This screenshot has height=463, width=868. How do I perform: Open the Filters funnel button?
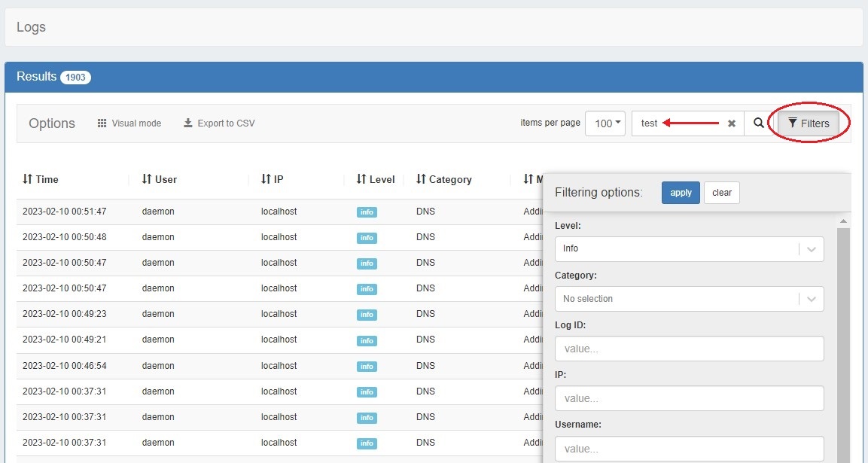tap(809, 123)
